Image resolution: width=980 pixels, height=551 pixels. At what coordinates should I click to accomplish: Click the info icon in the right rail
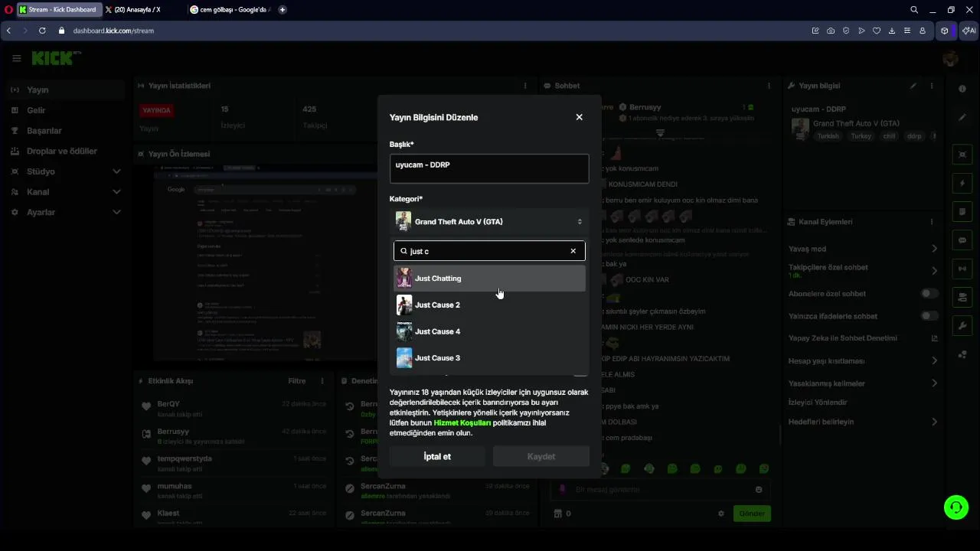962,89
